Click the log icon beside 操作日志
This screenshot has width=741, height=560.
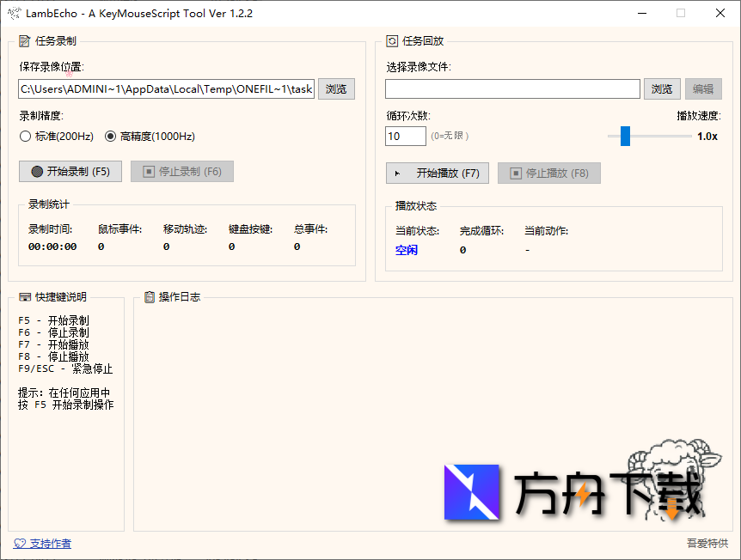pos(149,295)
